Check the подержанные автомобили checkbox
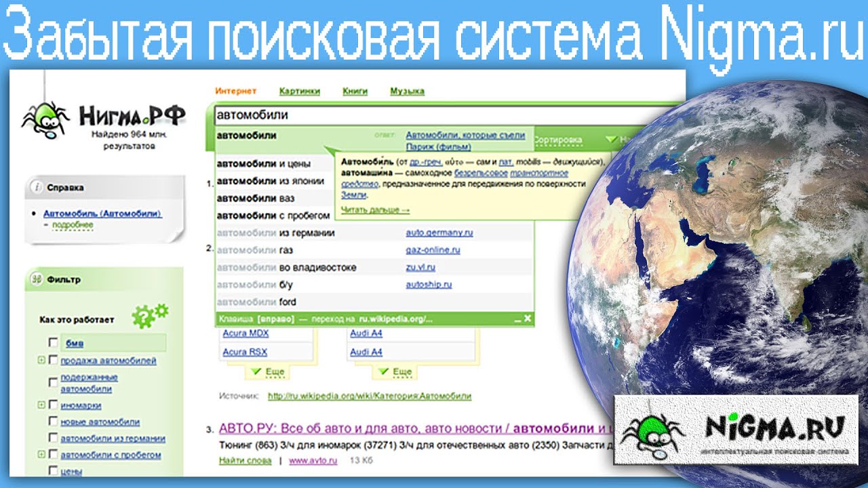 click(x=53, y=383)
